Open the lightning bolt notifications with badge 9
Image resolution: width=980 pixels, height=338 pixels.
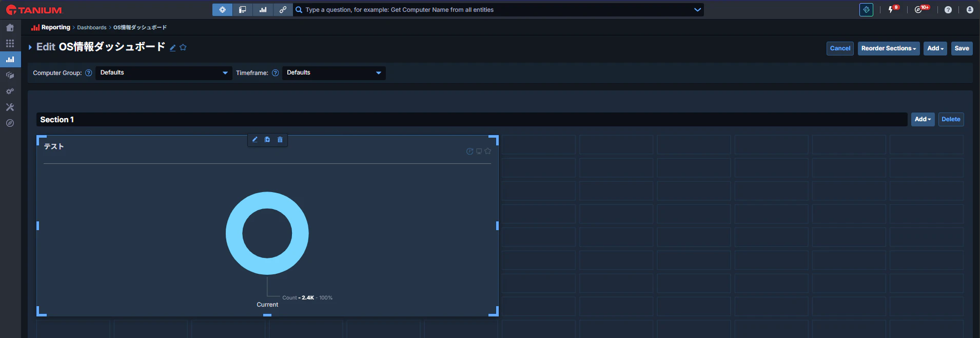pyautogui.click(x=893, y=9)
